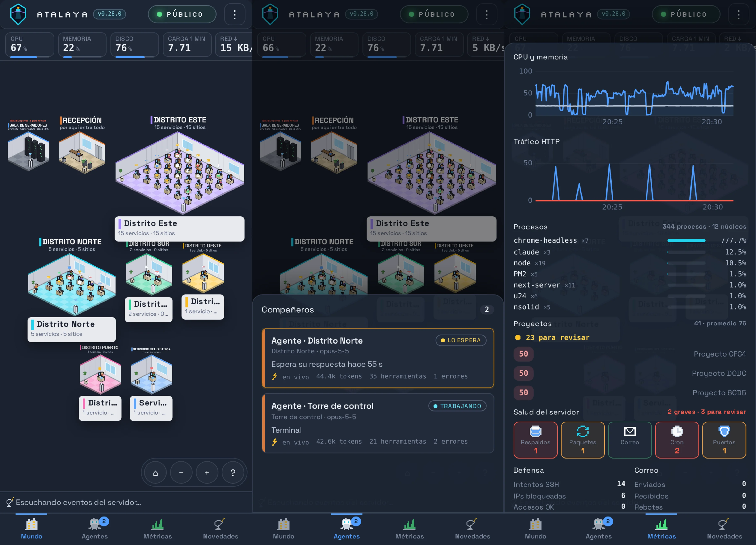Select the yellow Distrito Oeste room in the left screen
The width and height of the screenshot is (756, 545).
pyautogui.click(x=203, y=273)
